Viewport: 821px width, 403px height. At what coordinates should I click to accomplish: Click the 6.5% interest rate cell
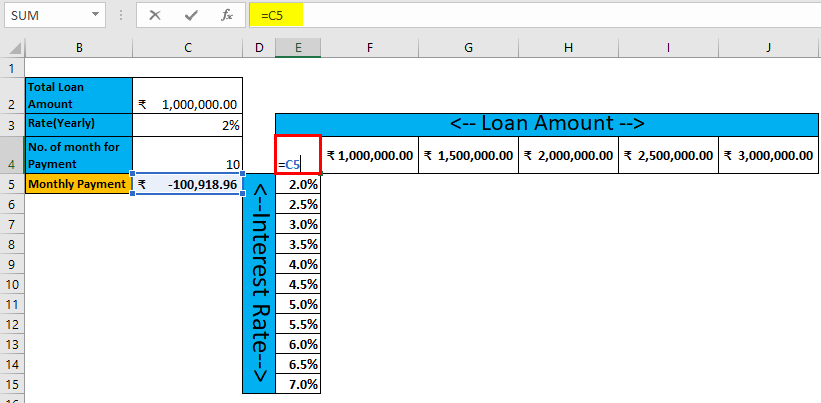pyautogui.click(x=298, y=364)
